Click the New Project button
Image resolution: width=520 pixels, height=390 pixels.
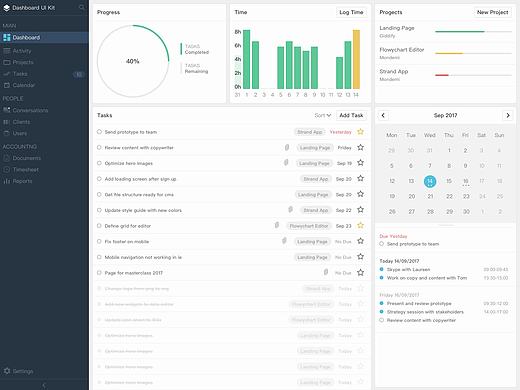pyautogui.click(x=492, y=12)
